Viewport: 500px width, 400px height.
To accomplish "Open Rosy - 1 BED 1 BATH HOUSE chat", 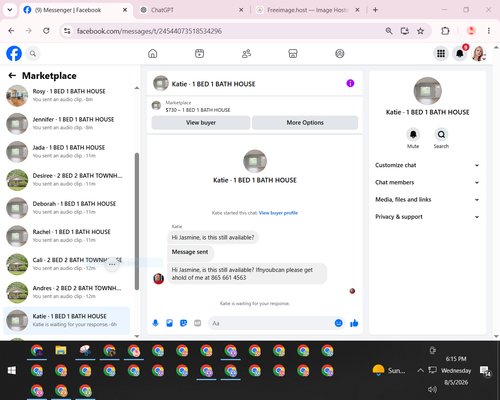I will click(x=68, y=95).
